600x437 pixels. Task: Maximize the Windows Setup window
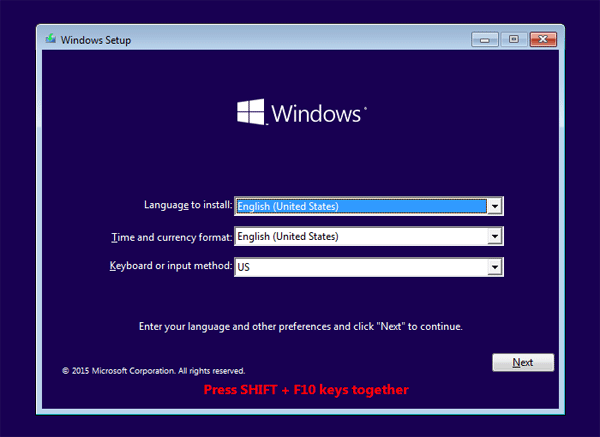(x=513, y=39)
